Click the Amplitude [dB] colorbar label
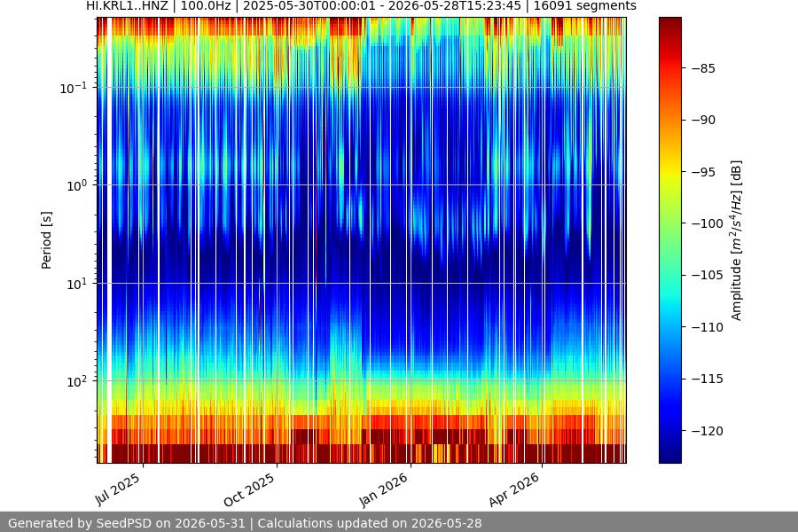798x532 pixels. pos(737,240)
